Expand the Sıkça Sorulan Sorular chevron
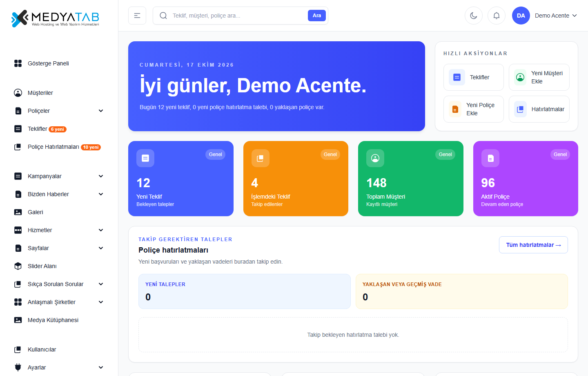The image size is (588, 376). [101, 284]
